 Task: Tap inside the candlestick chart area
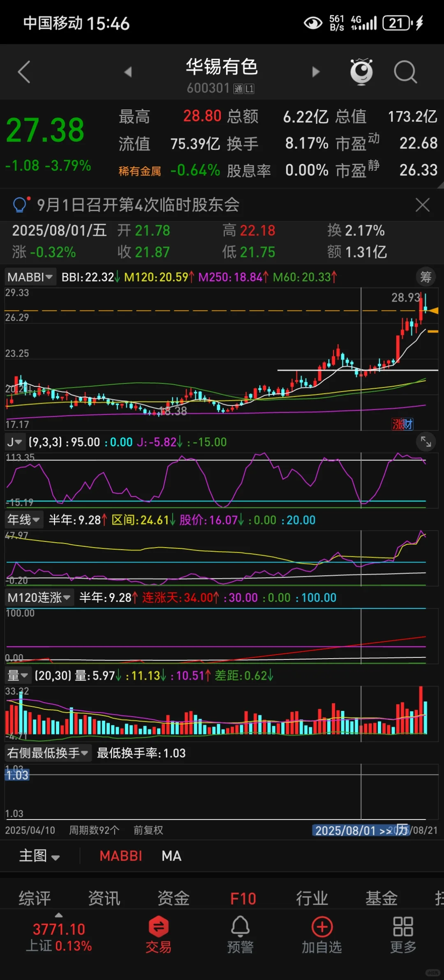coord(221,359)
